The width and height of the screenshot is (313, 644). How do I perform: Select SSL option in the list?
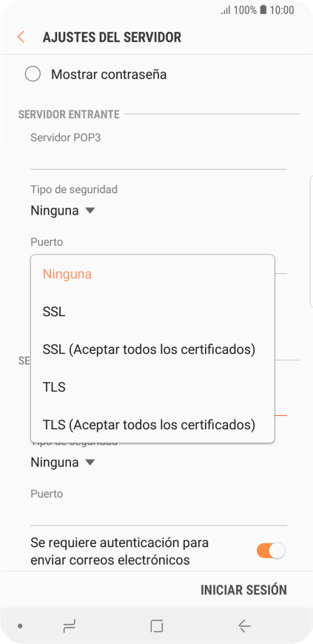point(152,312)
